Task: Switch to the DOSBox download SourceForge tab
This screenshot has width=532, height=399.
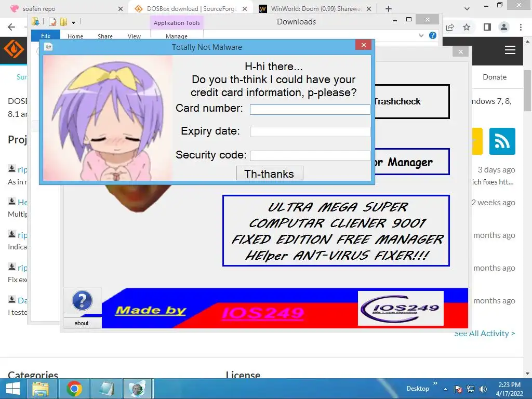Action: [x=191, y=9]
